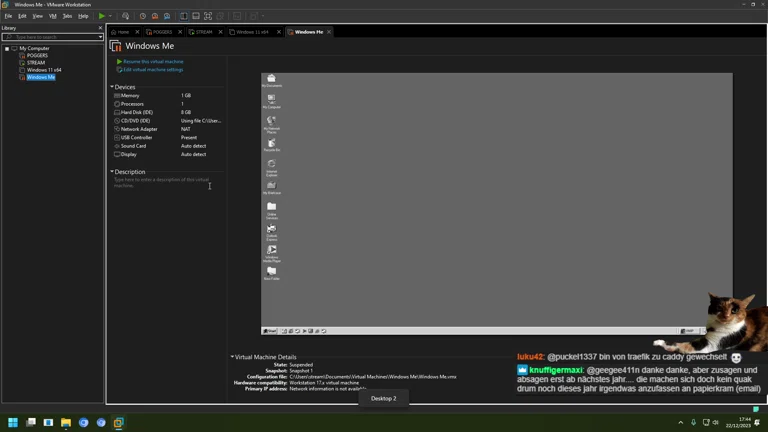768x432 pixels.
Task: Toggle the library sidebar view icon in toolbar
Action: tap(184, 16)
